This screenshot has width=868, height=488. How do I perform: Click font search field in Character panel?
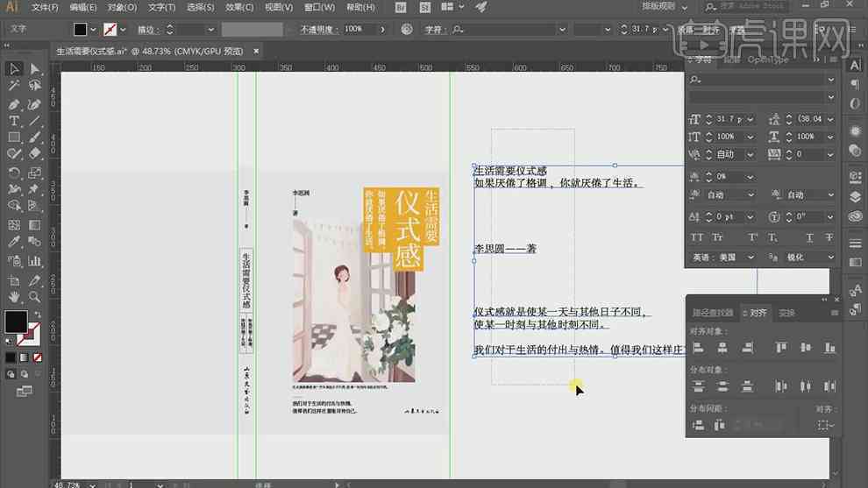click(x=762, y=80)
